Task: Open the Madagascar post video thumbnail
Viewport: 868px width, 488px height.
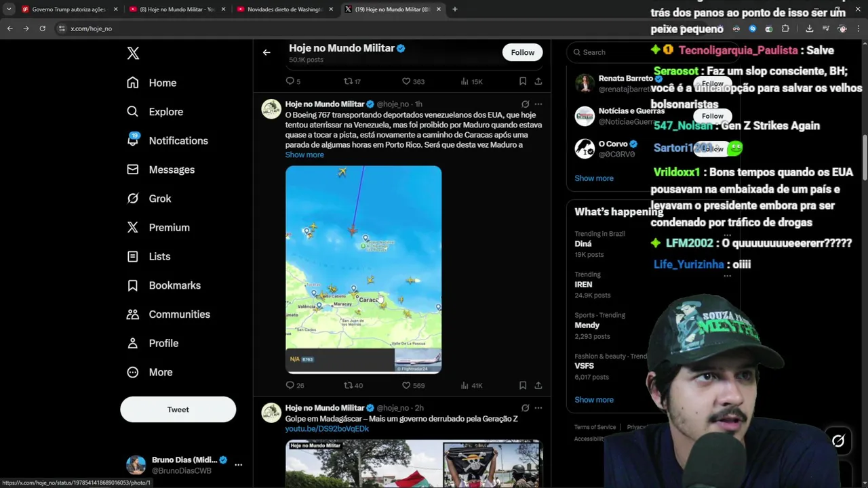Action: click(414, 464)
